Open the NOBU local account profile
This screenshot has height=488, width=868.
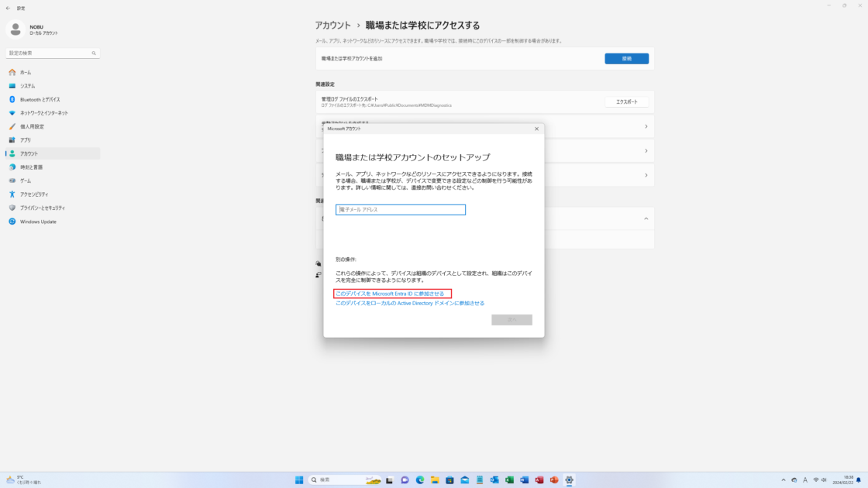point(33,29)
